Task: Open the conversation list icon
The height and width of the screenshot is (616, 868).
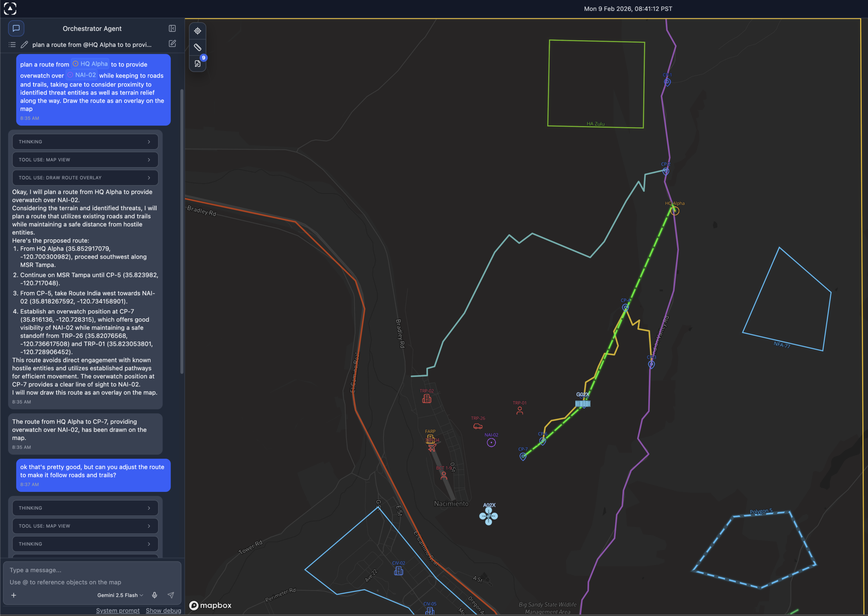Action: coord(12,44)
